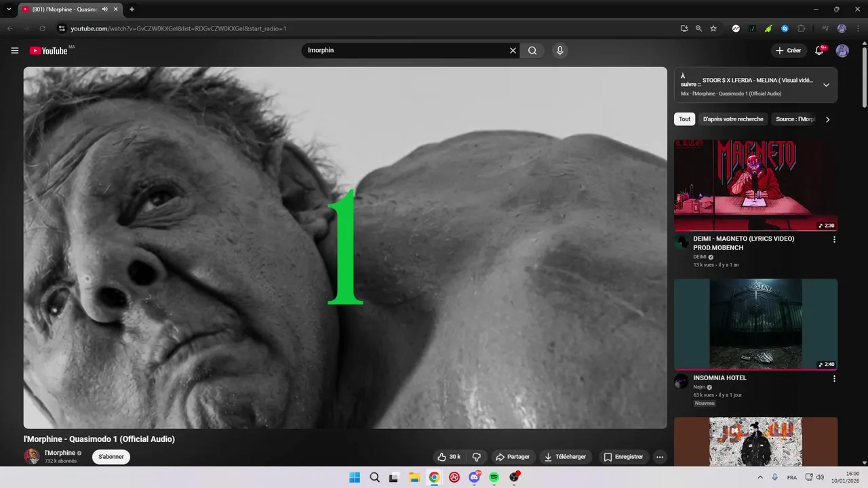This screenshot has height=488, width=868.
Task: Show hidden system tray icons
Action: tap(760, 477)
